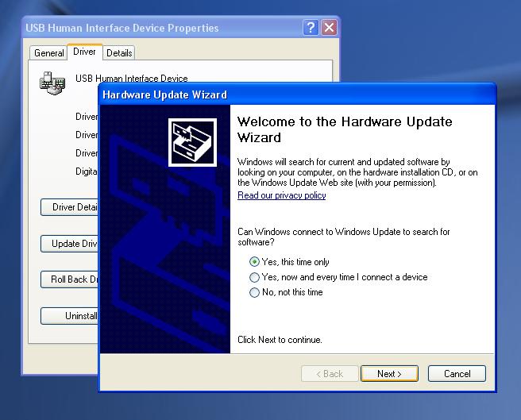521x420 pixels.
Task: Click the Update Driver button behind the wizard
Action: (70, 244)
